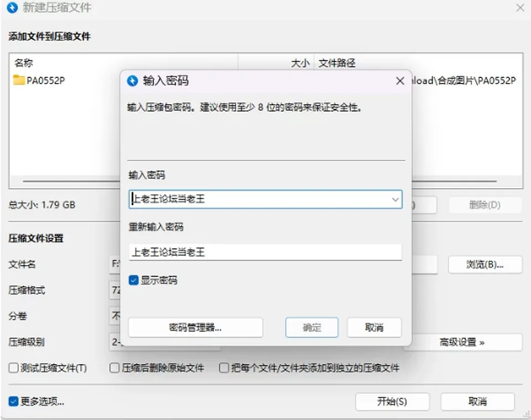
Task: Click the horizontal scrollbar of the file list
Action: pyautogui.click(x=259, y=181)
